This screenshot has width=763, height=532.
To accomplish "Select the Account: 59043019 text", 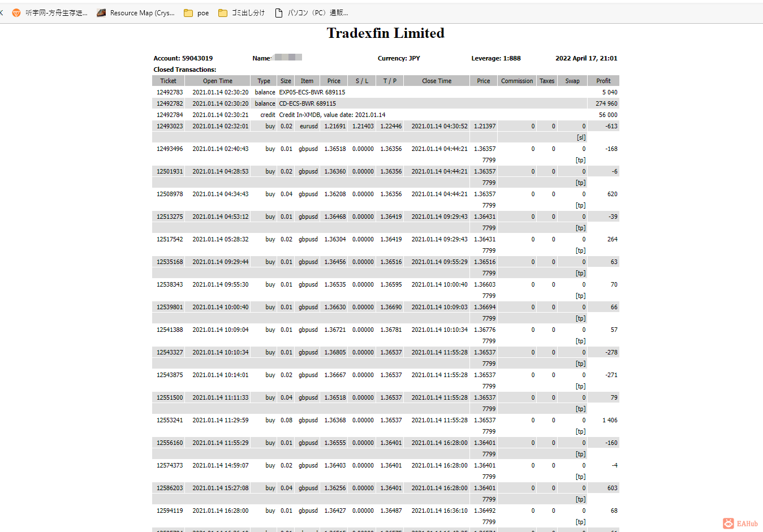I will 183,58.
